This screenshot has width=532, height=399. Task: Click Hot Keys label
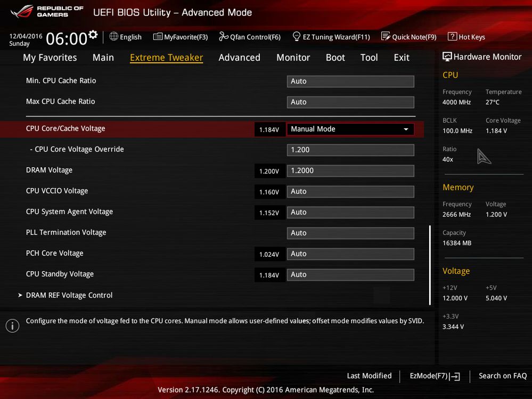(472, 37)
